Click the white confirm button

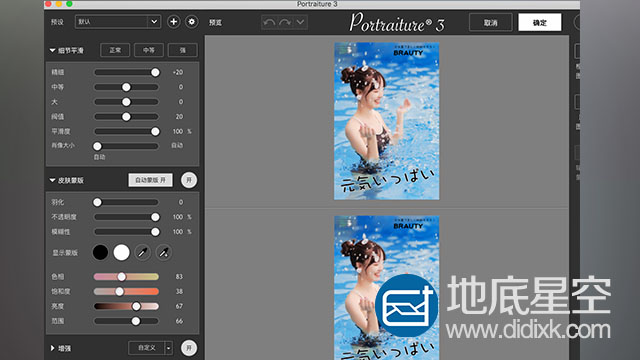[x=540, y=22]
